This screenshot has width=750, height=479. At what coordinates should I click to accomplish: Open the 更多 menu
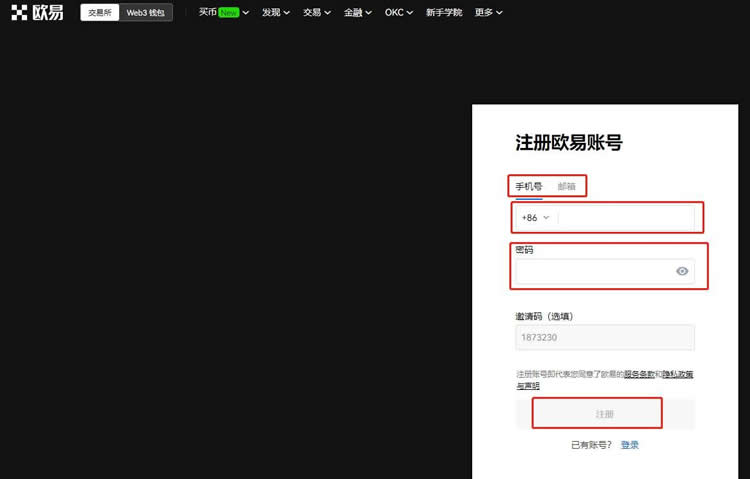488,13
